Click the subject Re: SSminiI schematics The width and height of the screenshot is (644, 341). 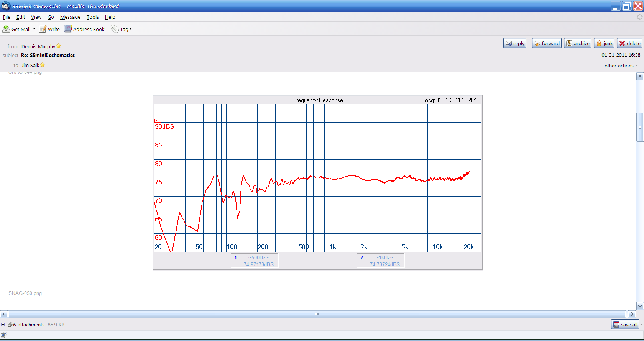coord(48,55)
